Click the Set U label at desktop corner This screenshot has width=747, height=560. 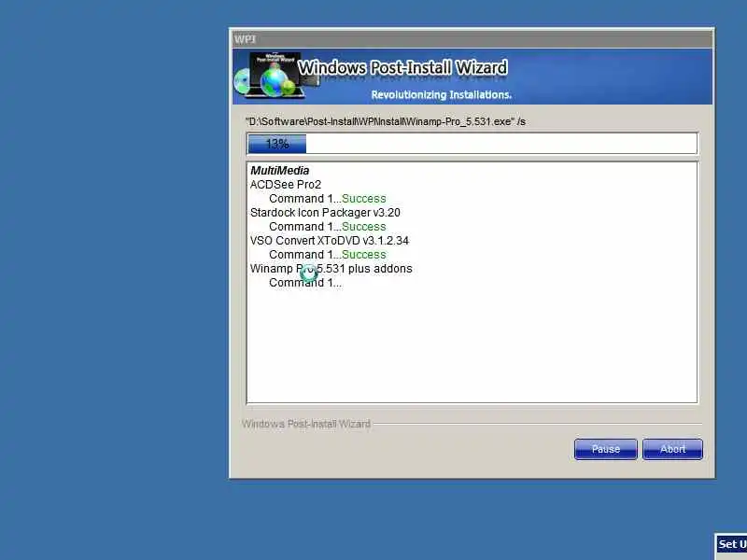[x=732, y=544]
